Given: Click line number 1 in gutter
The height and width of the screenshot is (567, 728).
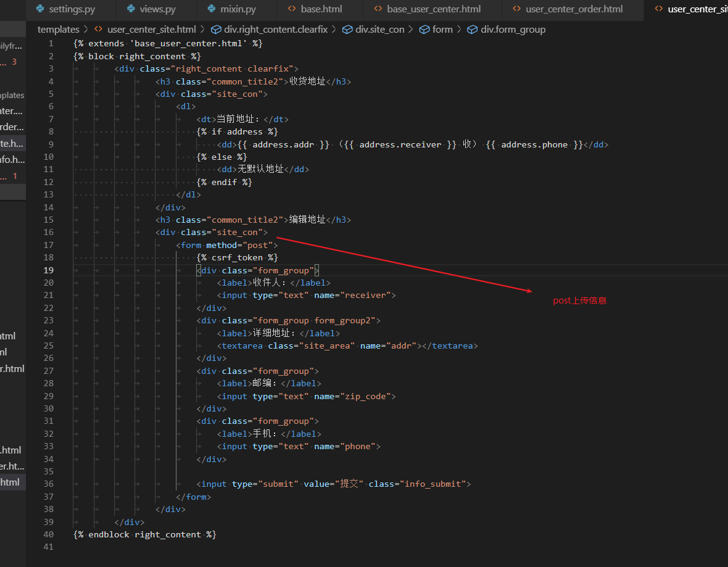Looking at the screenshot, I should (x=51, y=43).
